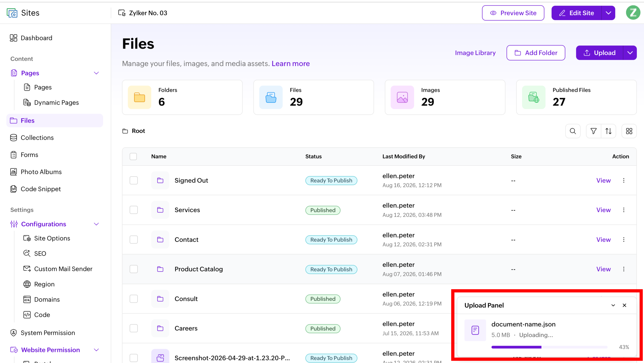Image resolution: width=644 pixels, height=363 pixels.
Task: Click the green Z profile avatar
Action: tap(633, 13)
